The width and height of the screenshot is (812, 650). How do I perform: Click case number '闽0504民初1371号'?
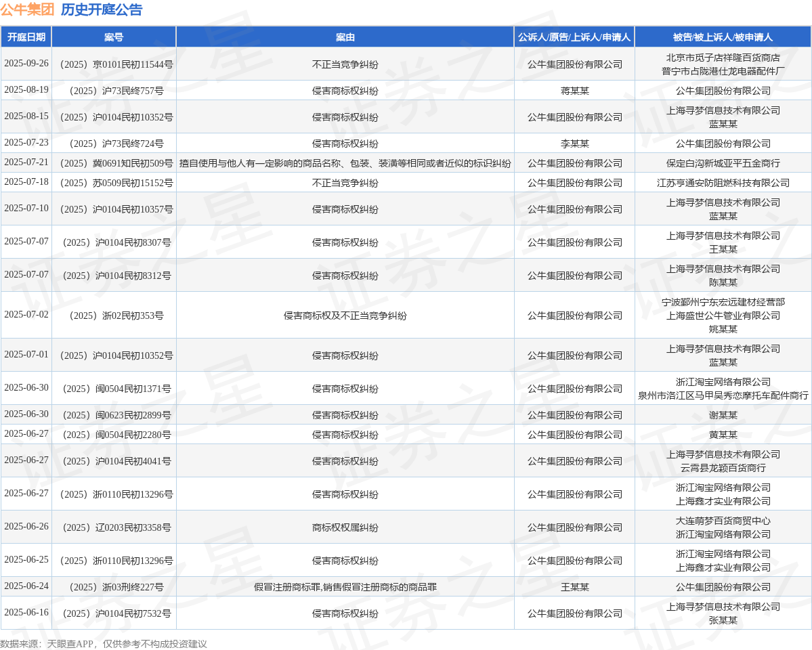coord(116,389)
